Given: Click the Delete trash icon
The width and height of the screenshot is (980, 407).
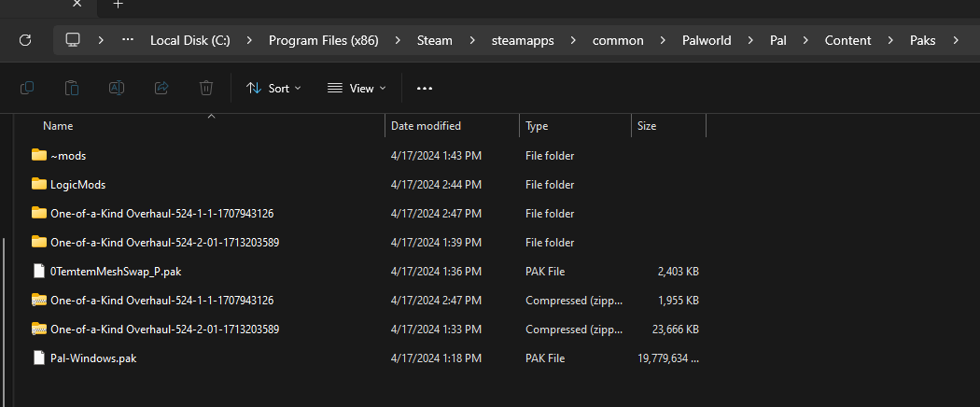Looking at the screenshot, I should click(206, 88).
